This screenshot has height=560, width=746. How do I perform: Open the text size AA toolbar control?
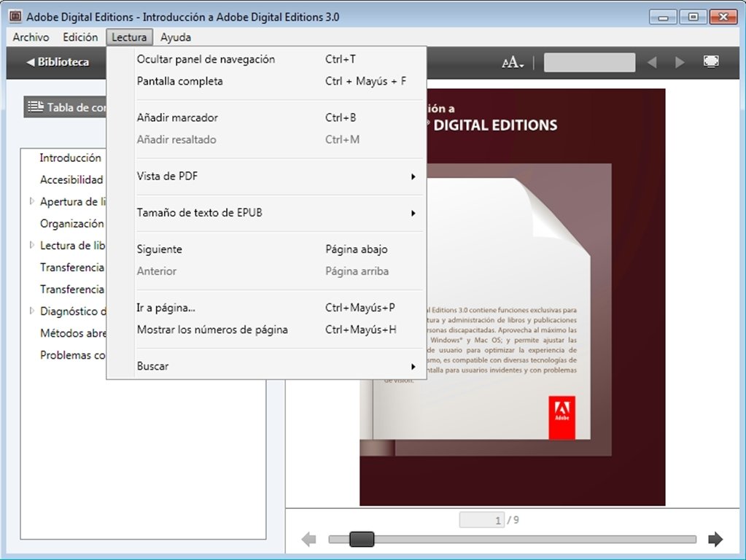[x=513, y=62]
